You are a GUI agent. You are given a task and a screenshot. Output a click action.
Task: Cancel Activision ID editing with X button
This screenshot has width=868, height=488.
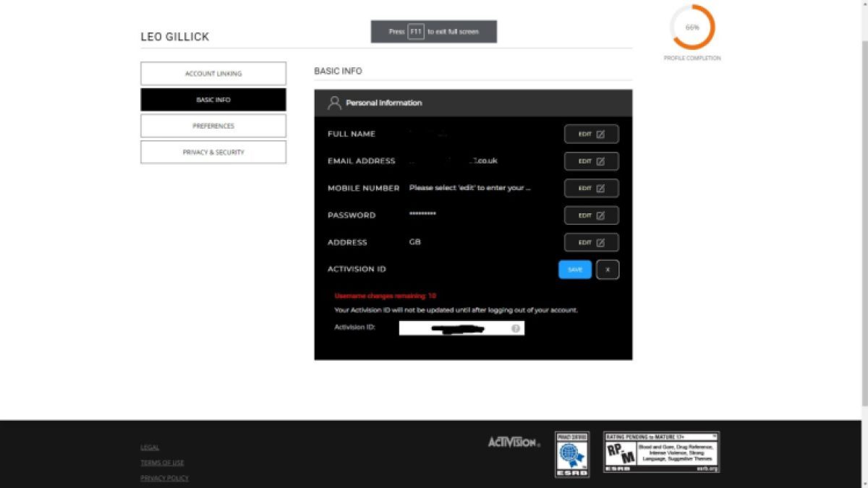coord(608,270)
